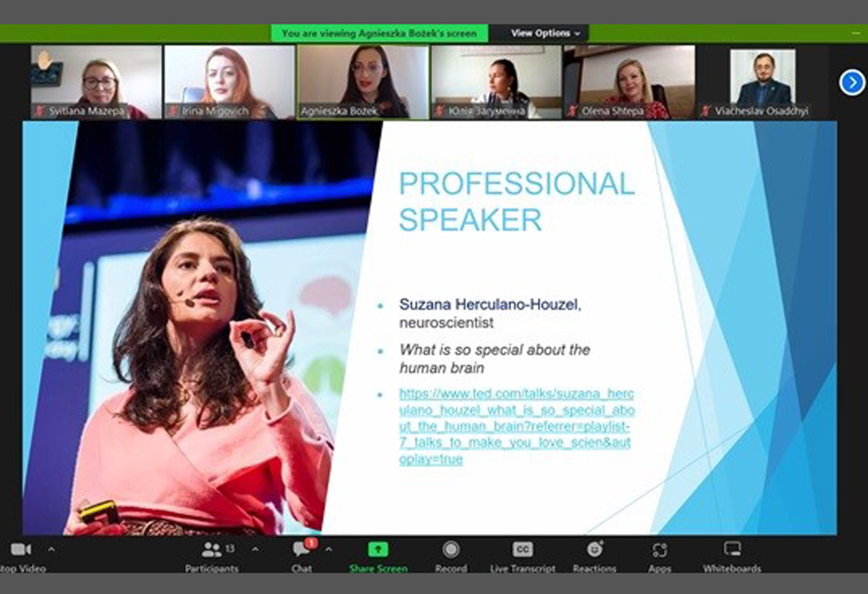868x594 pixels.
Task: Open the Apps panel
Action: point(660,557)
